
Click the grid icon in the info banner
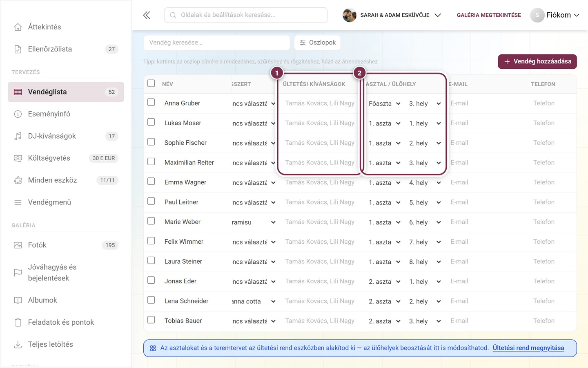point(153,348)
